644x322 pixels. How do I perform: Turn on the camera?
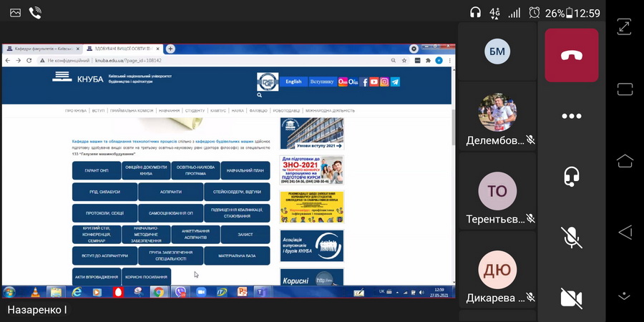pos(571,298)
